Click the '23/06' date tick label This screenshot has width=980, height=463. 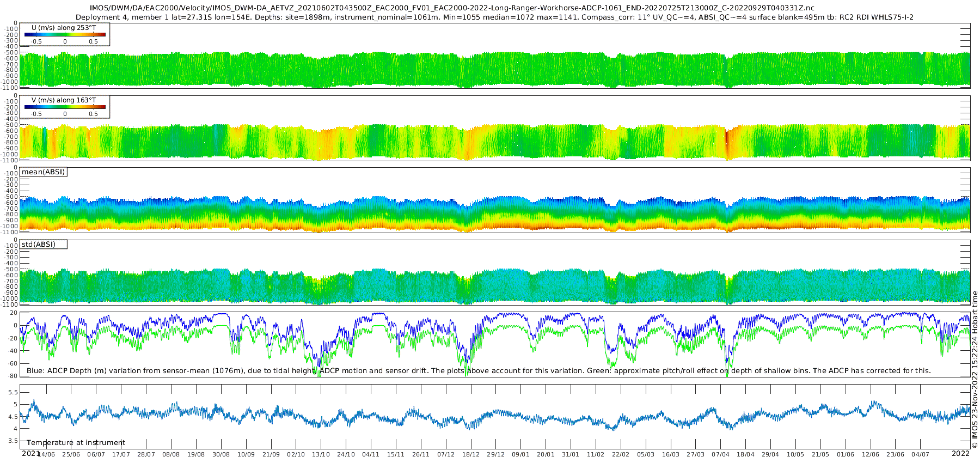tap(896, 454)
